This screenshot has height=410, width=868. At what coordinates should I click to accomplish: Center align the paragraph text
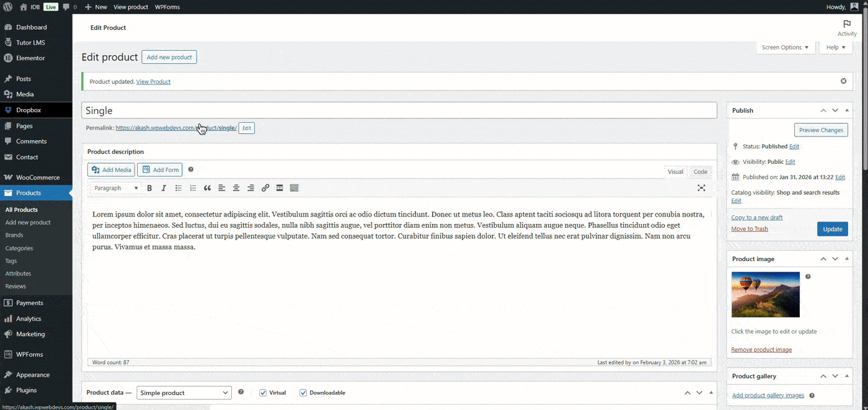(236, 188)
